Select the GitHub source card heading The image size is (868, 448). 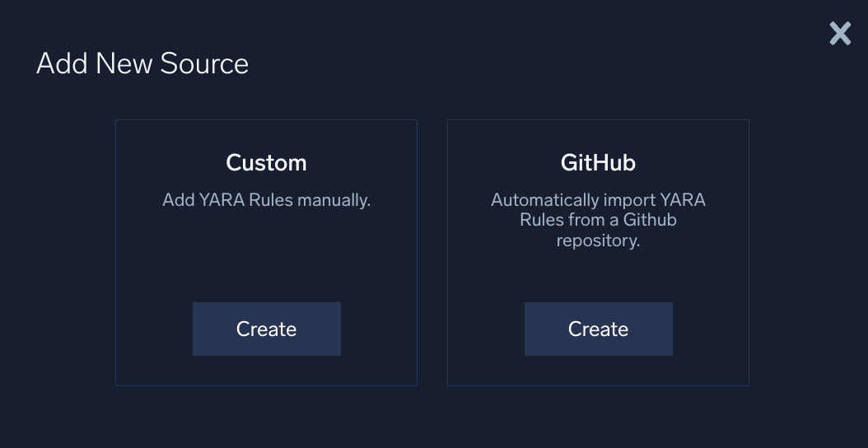click(x=598, y=163)
